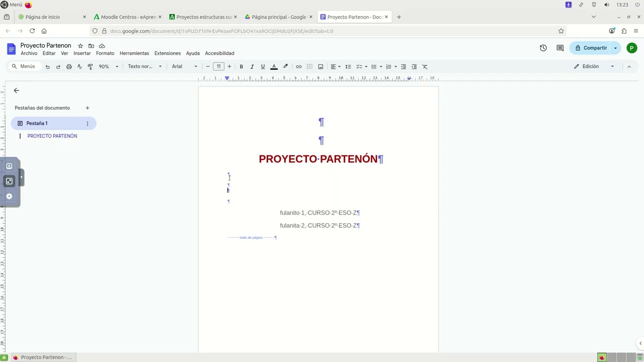Open the text alignment dropdown
The height and width of the screenshot is (362, 644).
(x=335, y=66)
